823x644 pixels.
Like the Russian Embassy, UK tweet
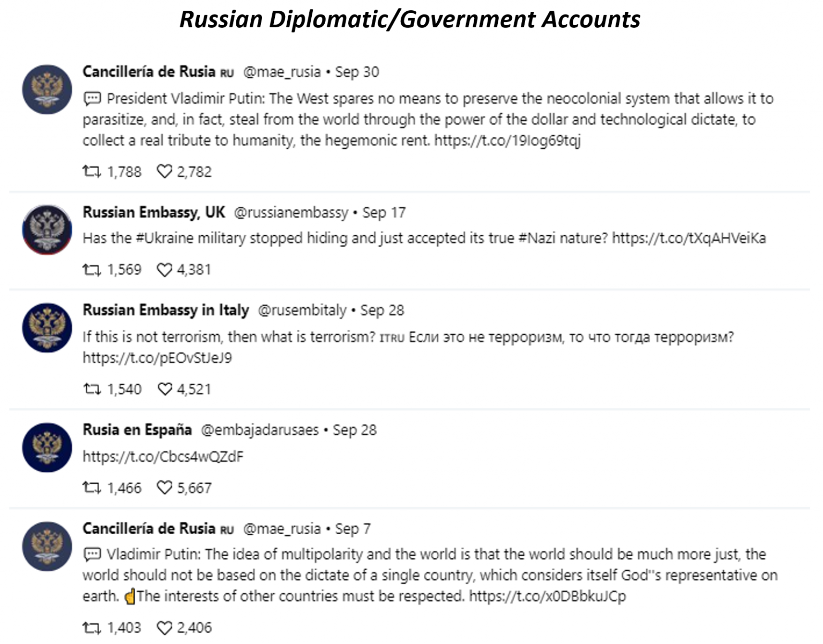(x=164, y=269)
